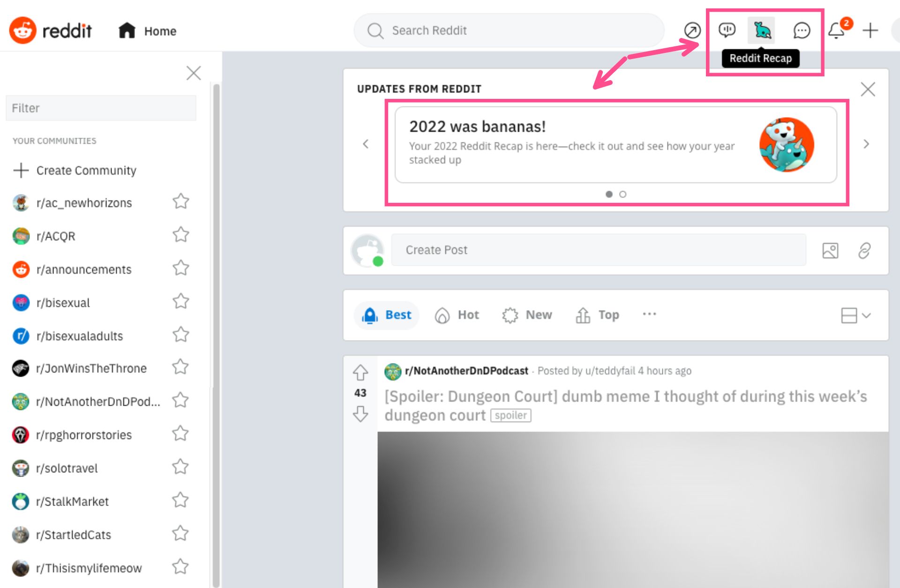Click the link attachment icon beside Create Post
Image resolution: width=900 pixels, height=588 pixels.
click(x=865, y=250)
